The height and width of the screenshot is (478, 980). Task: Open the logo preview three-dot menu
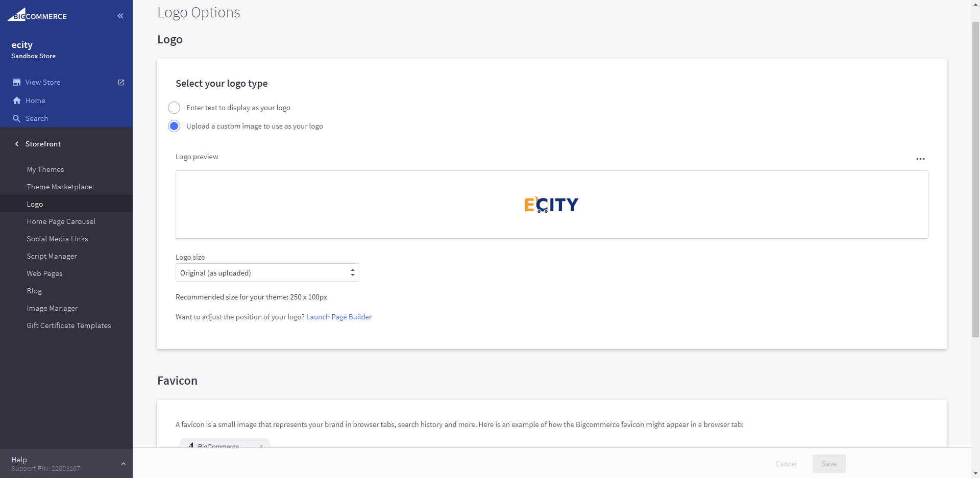pyautogui.click(x=920, y=159)
